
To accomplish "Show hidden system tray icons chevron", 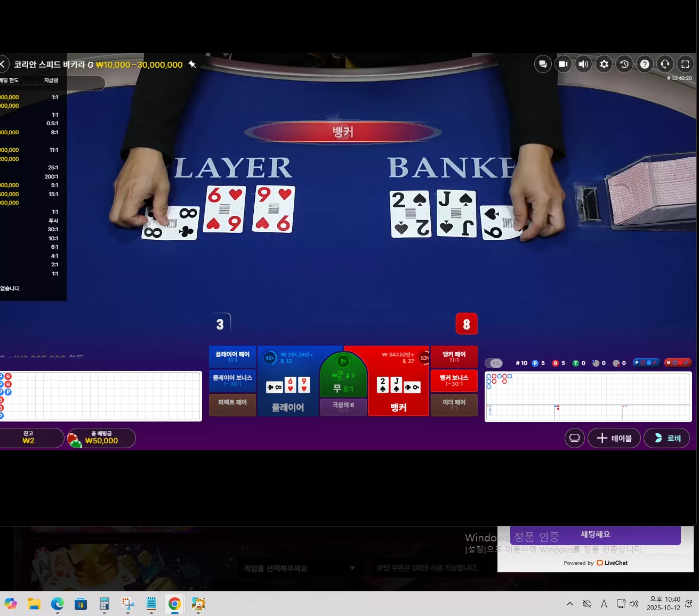I will coord(570,604).
